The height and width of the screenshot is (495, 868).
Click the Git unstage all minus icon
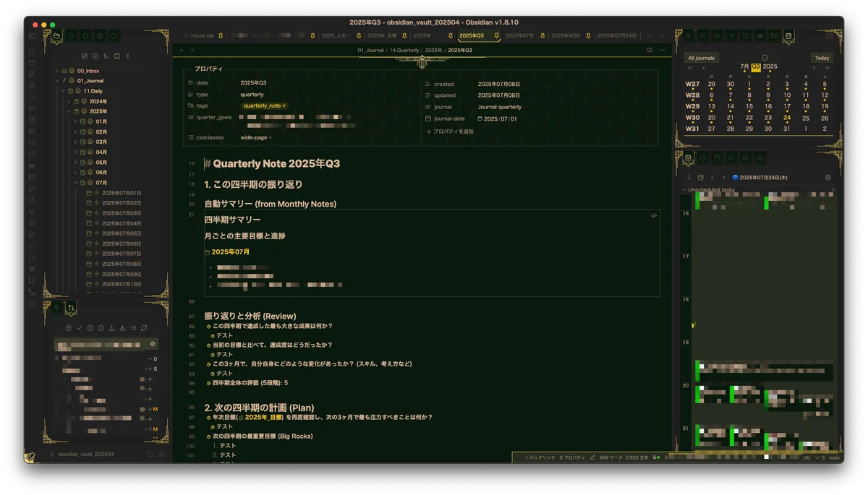coord(101,328)
